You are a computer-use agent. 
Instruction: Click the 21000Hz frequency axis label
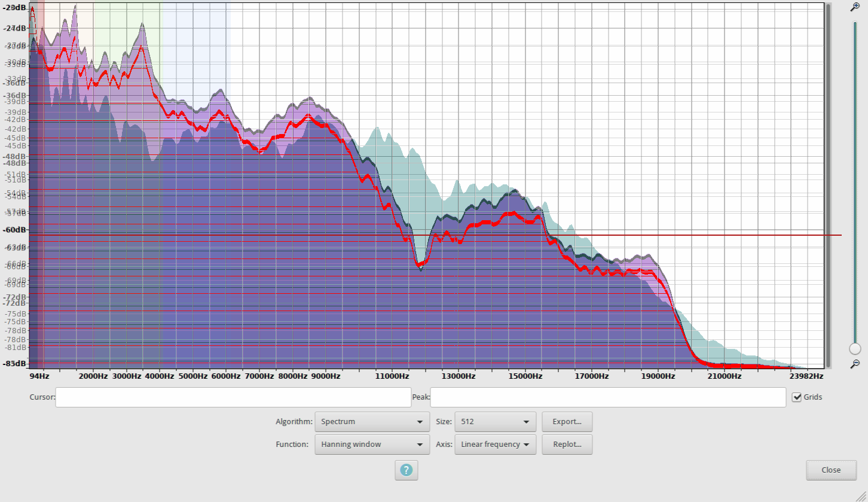[725, 376]
